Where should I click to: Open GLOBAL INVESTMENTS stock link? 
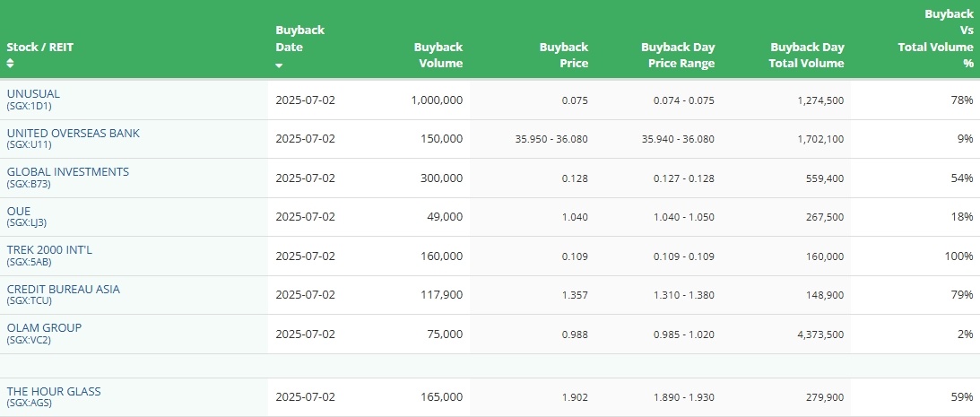(67, 172)
